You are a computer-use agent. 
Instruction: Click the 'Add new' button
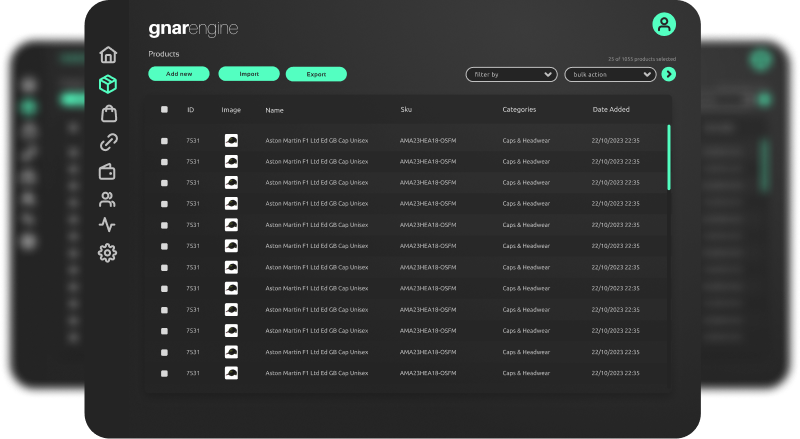pos(179,74)
